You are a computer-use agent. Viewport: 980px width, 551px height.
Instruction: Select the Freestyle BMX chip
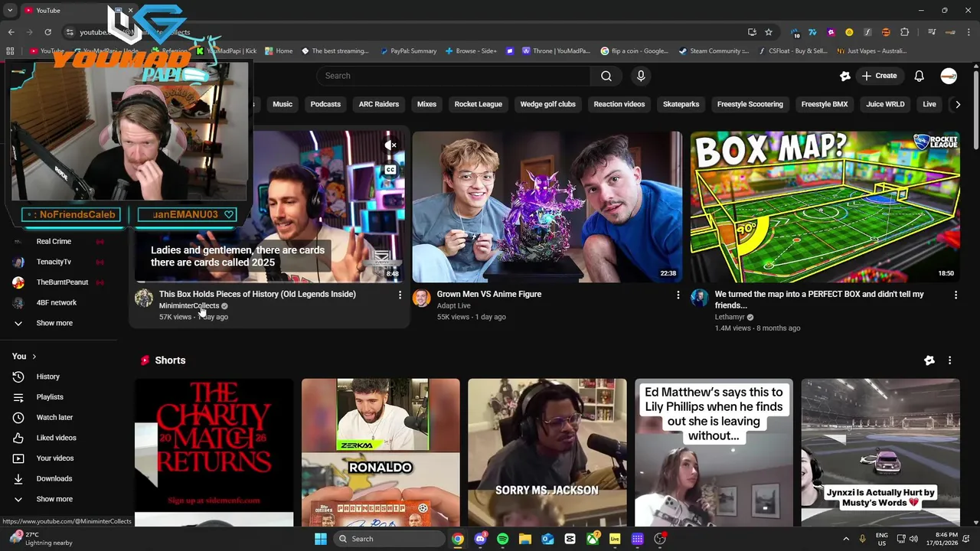click(825, 104)
